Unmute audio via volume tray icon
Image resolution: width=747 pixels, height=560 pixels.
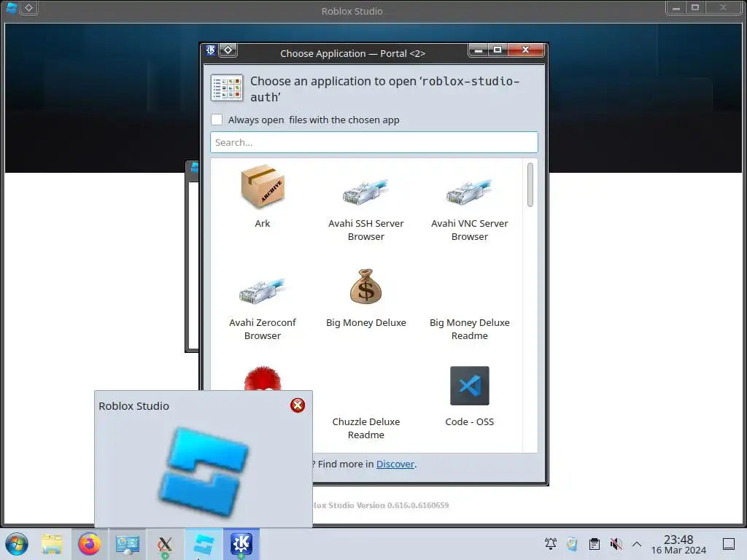[616, 544]
